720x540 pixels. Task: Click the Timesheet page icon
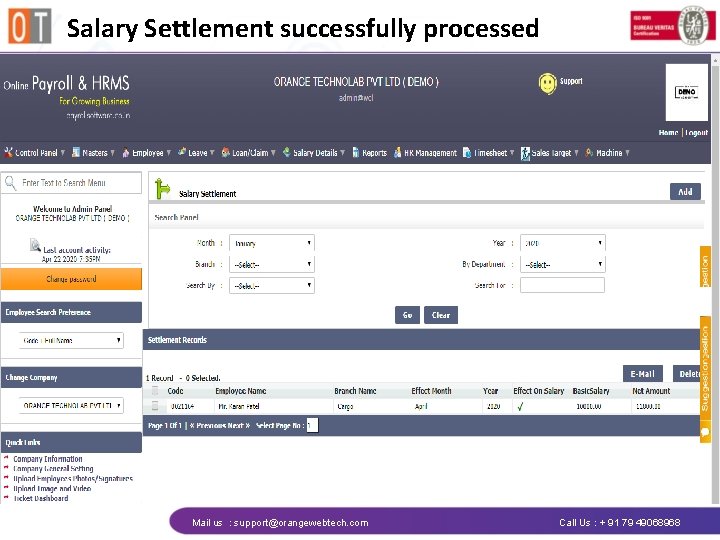(467, 153)
